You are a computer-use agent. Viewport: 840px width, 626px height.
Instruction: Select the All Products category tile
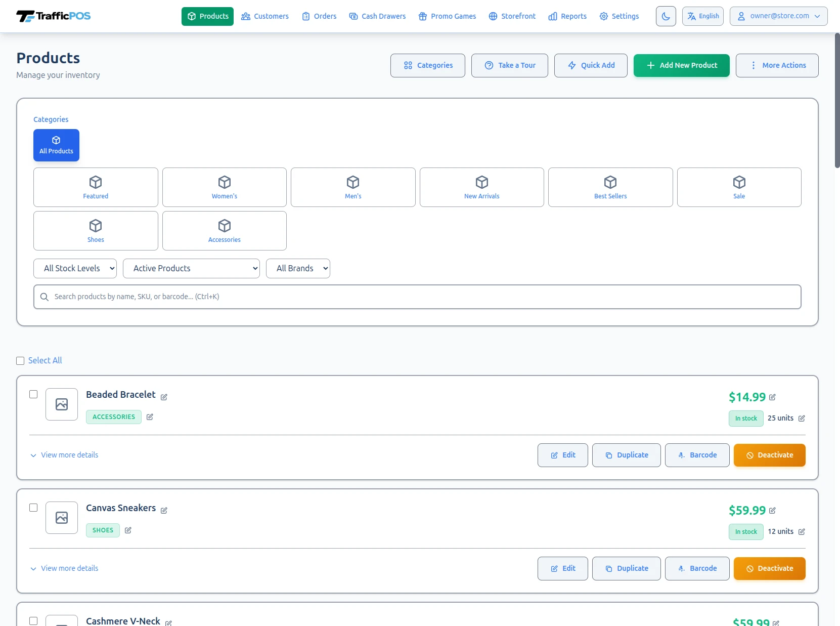(x=56, y=145)
